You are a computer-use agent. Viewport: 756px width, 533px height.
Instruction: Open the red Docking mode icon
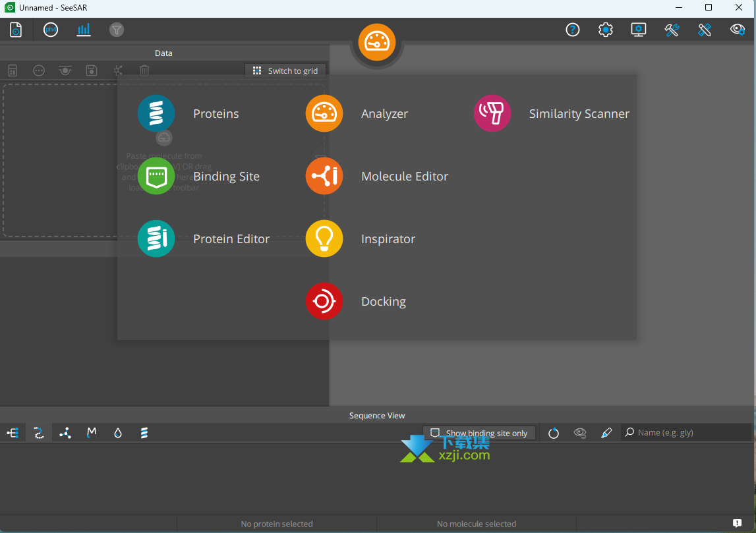click(324, 302)
